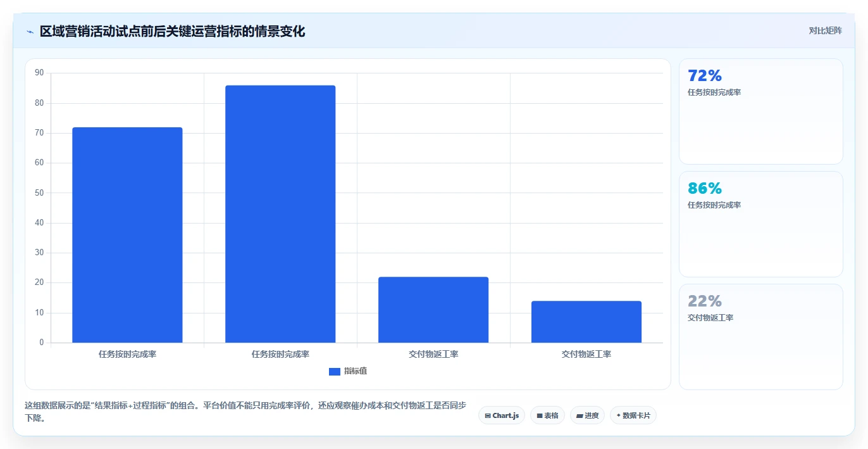868x449 pixels.
Task: Click the shortest chart bar near 14
Action: pyautogui.click(x=586, y=322)
